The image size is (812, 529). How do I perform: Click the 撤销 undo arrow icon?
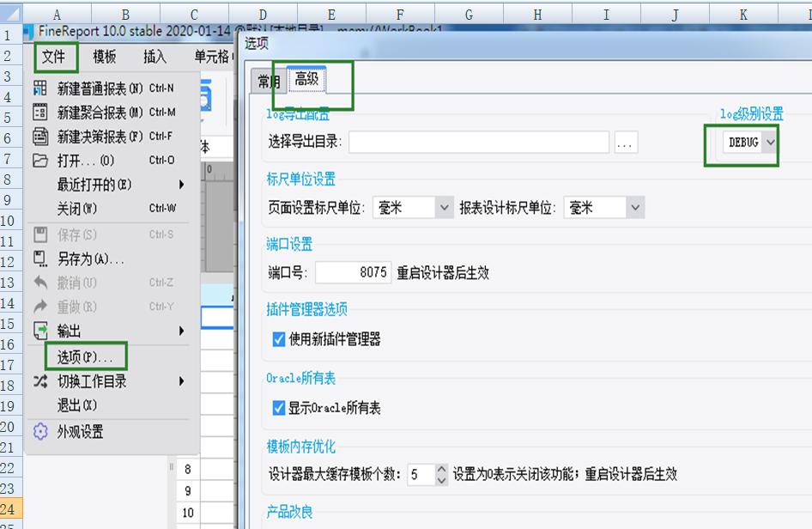coord(40,283)
